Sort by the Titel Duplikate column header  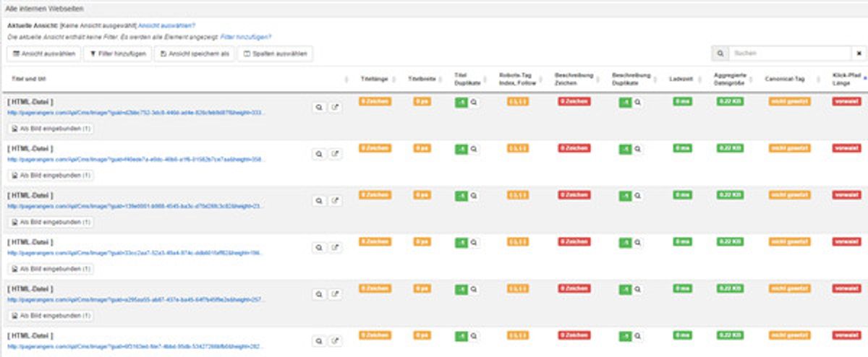467,79
